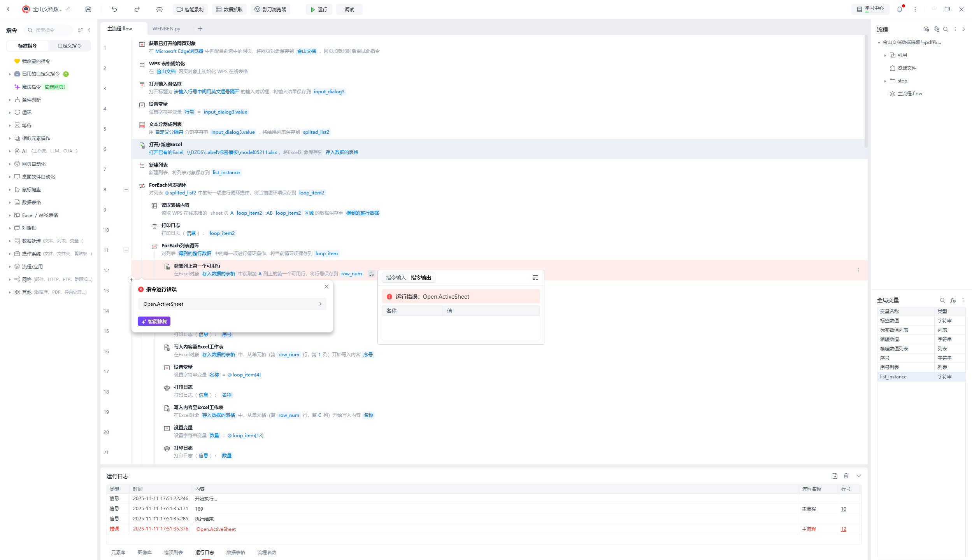This screenshot has width=972, height=560.
Task: Search global variables magnifier icon
Action: point(942,300)
